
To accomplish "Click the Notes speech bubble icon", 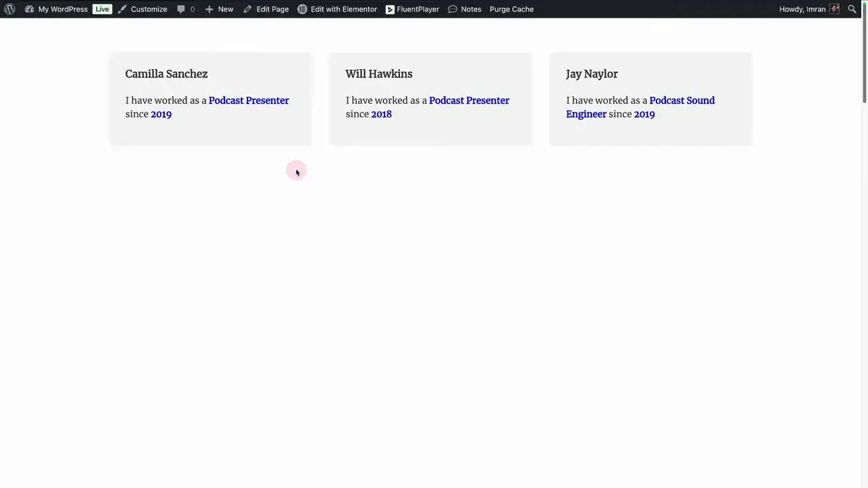I will pyautogui.click(x=452, y=9).
